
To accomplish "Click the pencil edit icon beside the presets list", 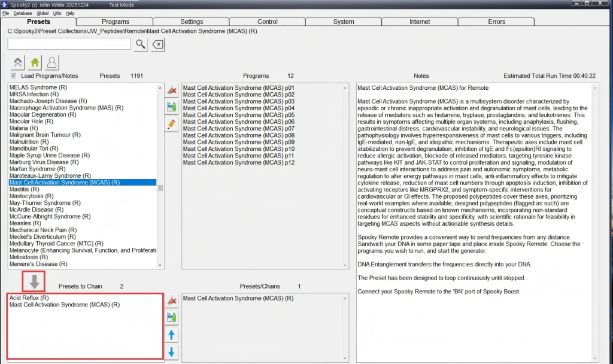I will coord(171,124).
